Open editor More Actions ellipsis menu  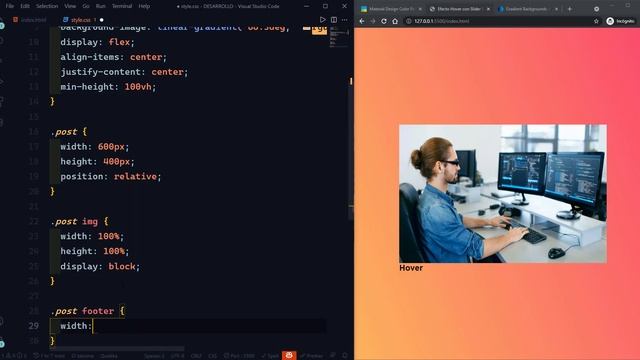pyautogui.click(x=345, y=20)
